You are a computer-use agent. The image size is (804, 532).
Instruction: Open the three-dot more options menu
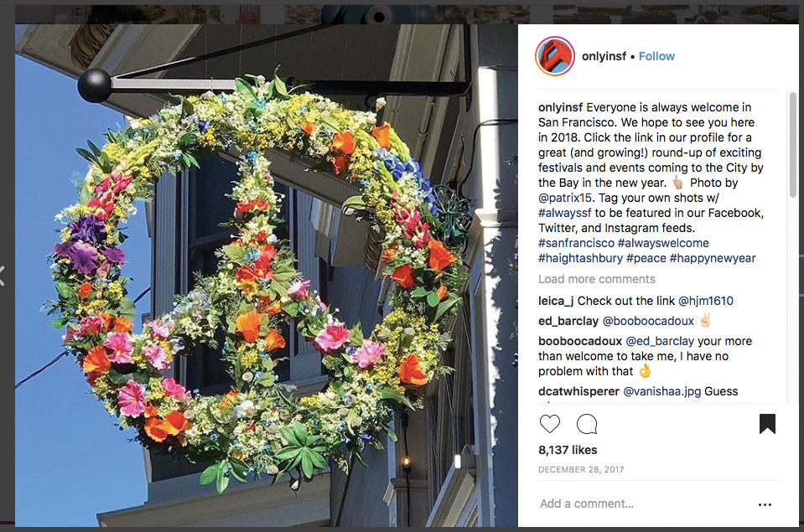(x=765, y=505)
